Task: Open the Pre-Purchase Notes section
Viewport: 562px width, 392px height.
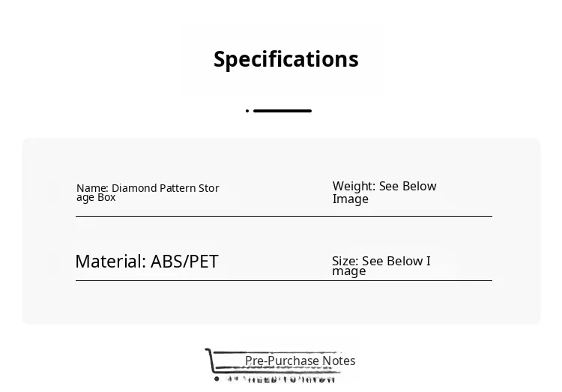Action: pyautogui.click(x=300, y=361)
